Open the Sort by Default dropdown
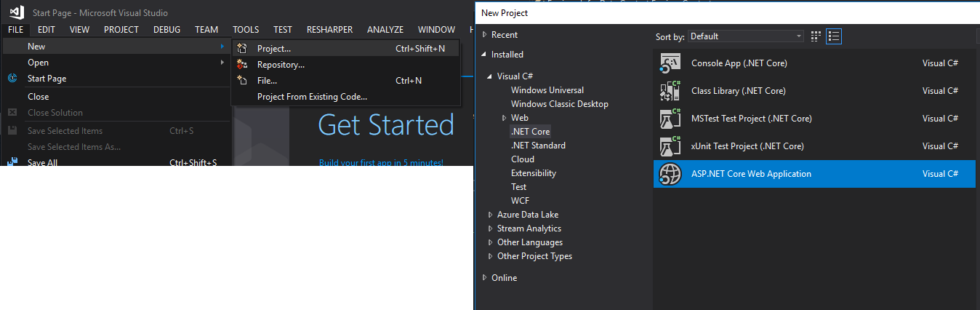This screenshot has height=310, width=980. point(746,36)
